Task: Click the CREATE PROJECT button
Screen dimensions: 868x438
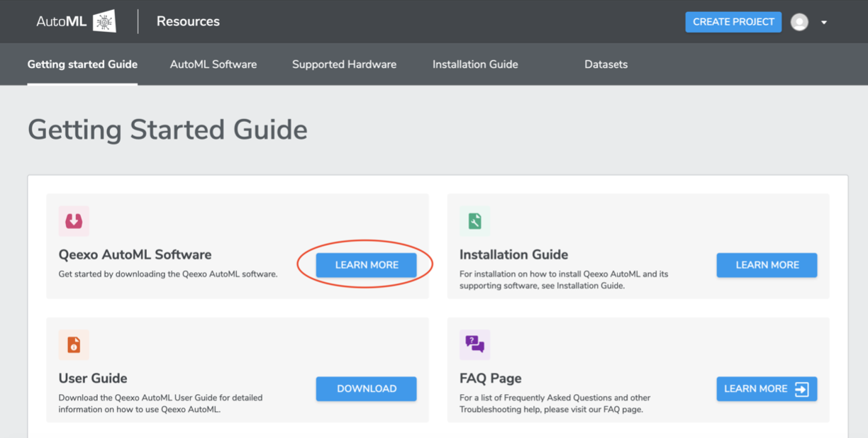Action: pyautogui.click(x=733, y=22)
